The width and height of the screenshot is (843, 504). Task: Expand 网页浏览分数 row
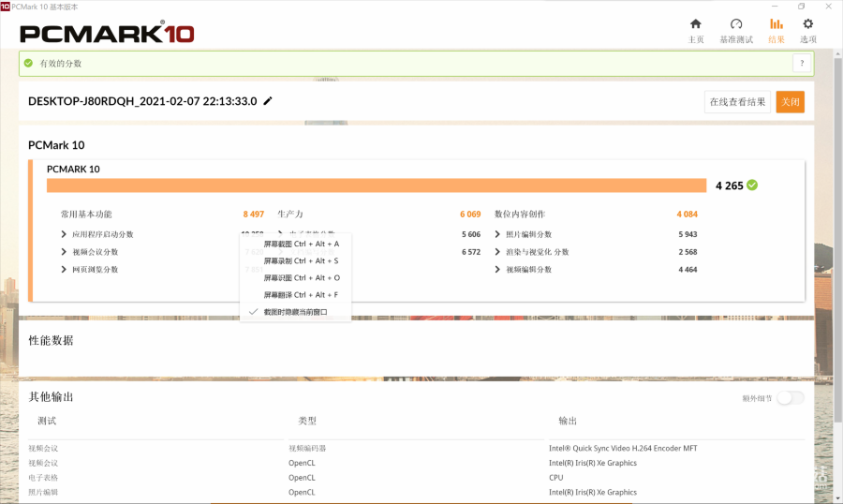tap(64, 269)
